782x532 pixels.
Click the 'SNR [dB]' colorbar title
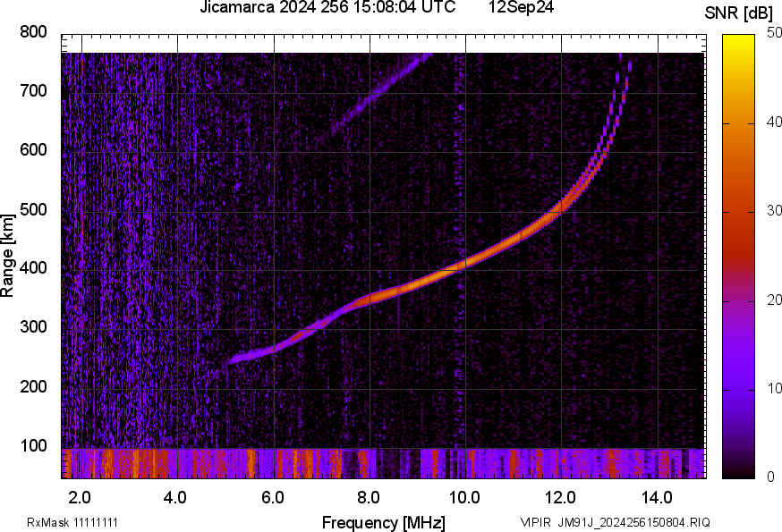[x=739, y=14]
